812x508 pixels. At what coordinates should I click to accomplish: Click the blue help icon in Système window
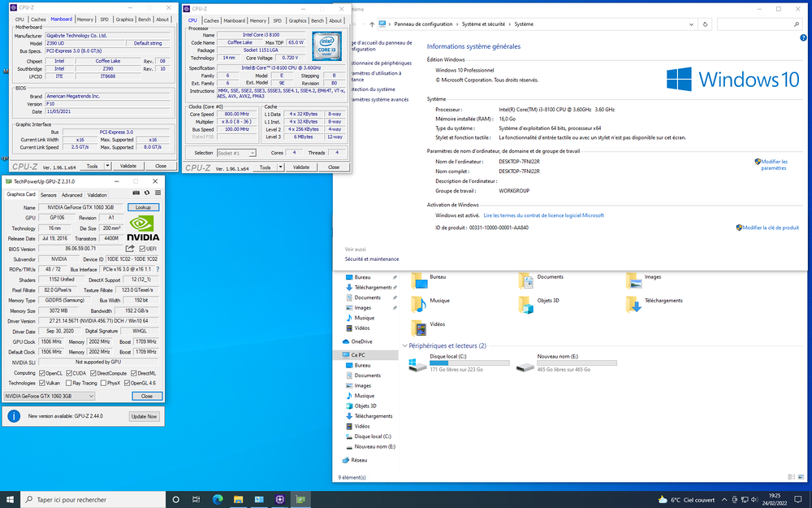(x=803, y=38)
